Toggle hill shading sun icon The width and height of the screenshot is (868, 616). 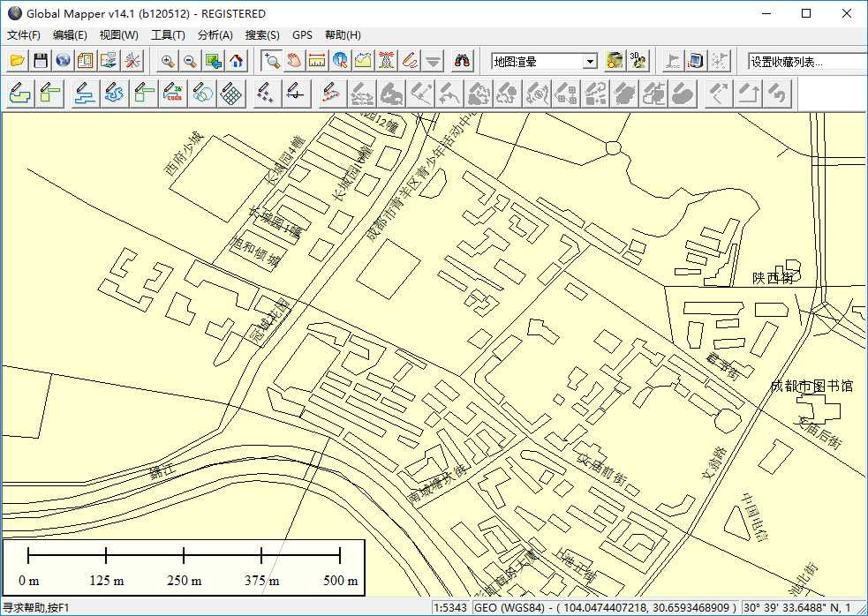coord(614,60)
